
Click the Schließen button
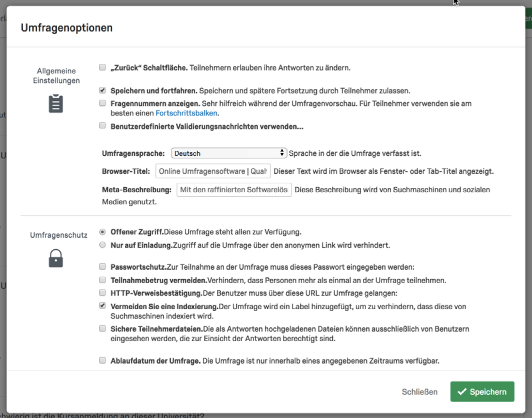coord(419,392)
